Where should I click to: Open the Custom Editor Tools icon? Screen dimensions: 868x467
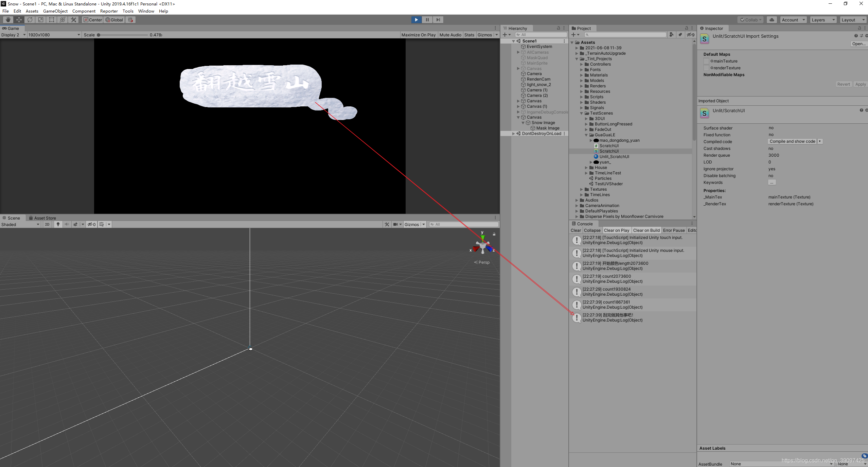(73, 20)
